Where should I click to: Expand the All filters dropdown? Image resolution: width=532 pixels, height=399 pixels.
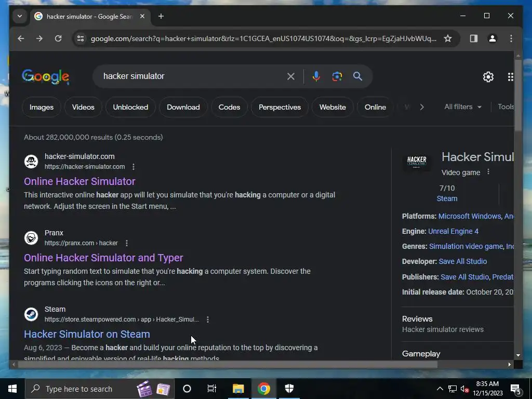coord(463,107)
